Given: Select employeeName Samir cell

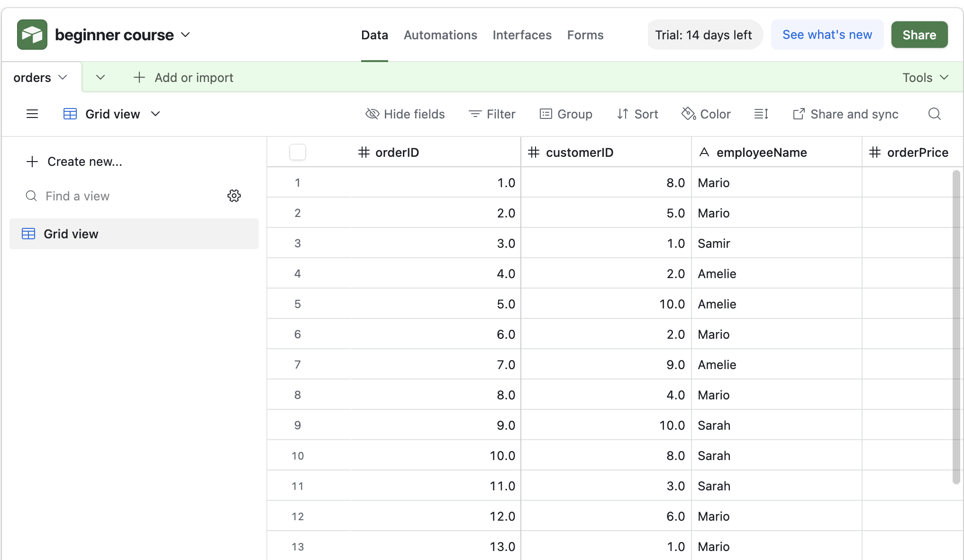Looking at the screenshot, I should point(777,243).
